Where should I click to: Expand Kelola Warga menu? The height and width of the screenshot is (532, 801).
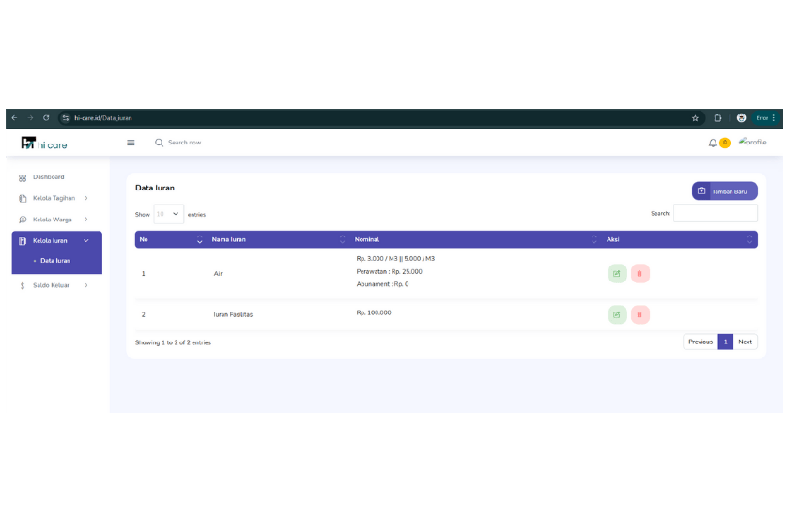point(54,220)
